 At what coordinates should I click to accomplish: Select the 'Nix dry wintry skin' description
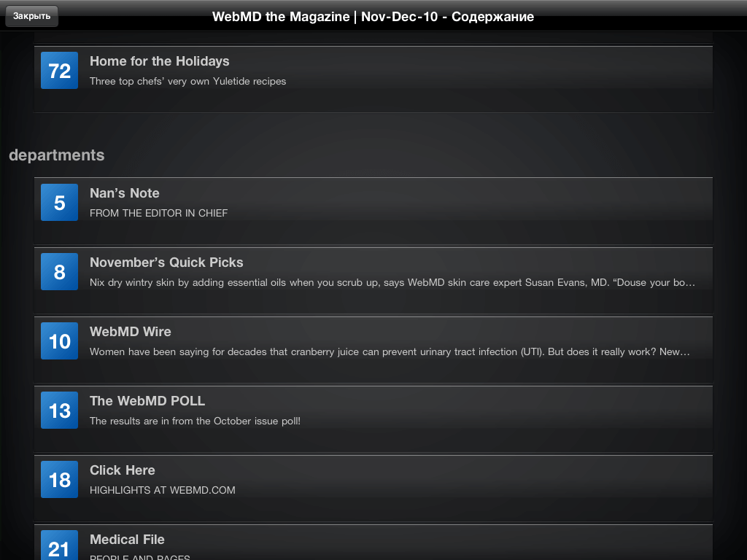point(392,282)
